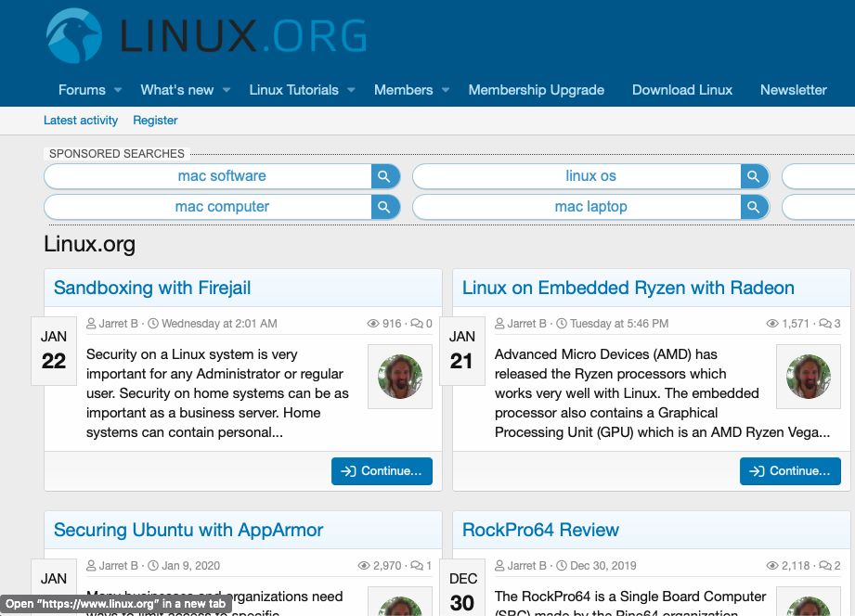Click the views eye icon showing 1,571
The image size is (855, 616).
(x=772, y=324)
